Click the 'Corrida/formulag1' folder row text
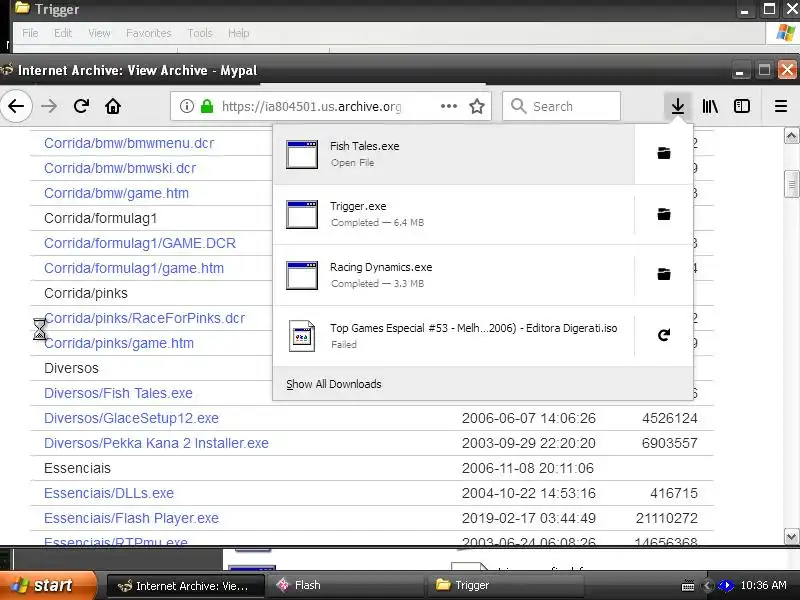 100,218
